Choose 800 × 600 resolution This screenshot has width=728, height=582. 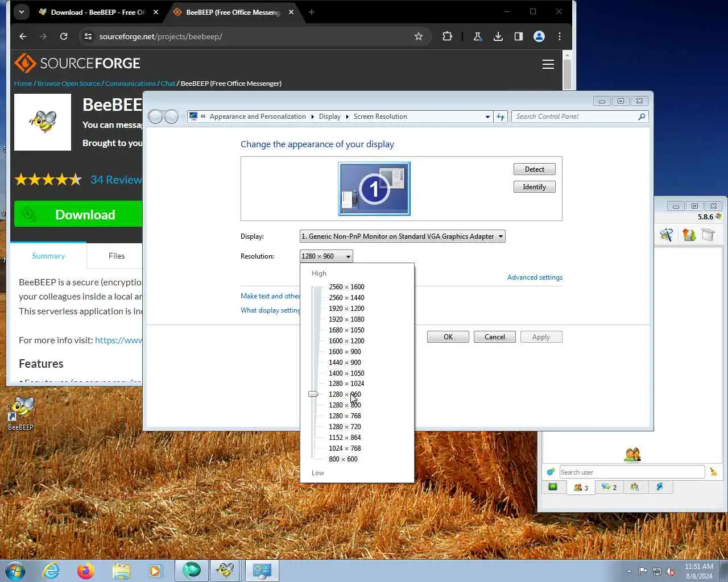343,459
